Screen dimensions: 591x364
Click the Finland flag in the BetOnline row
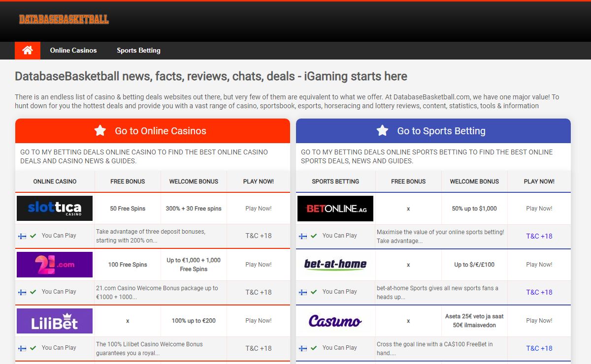tap(303, 236)
